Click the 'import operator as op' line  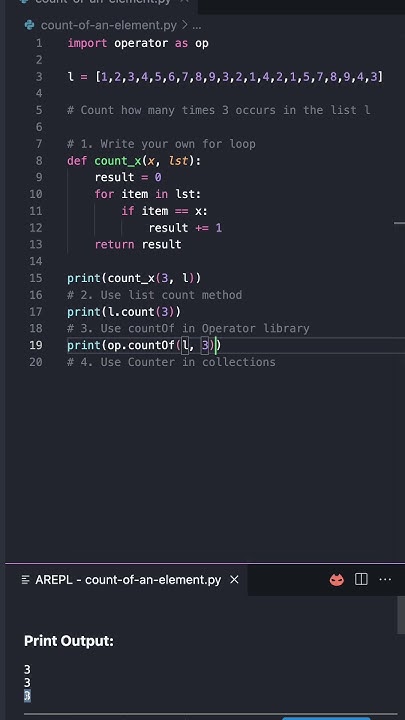pyautogui.click(x=138, y=43)
